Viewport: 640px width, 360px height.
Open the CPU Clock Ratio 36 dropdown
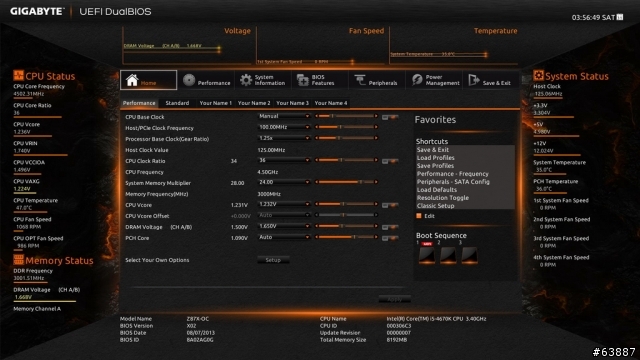284,160
